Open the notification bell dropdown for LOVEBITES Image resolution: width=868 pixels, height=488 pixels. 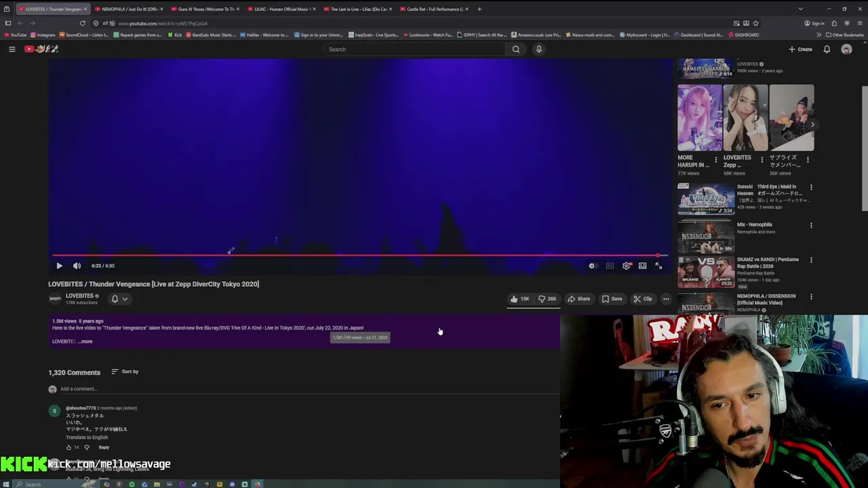(119, 299)
